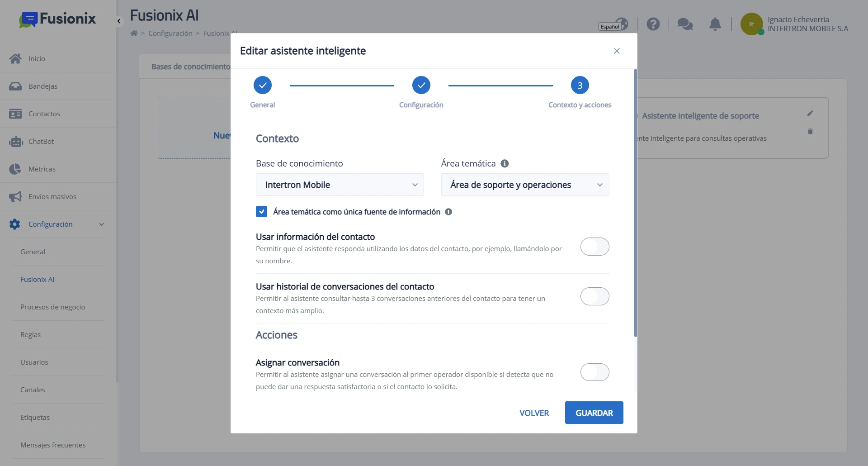Go to Configuración step in wizard
Image resolution: width=868 pixels, height=466 pixels.
421,85
